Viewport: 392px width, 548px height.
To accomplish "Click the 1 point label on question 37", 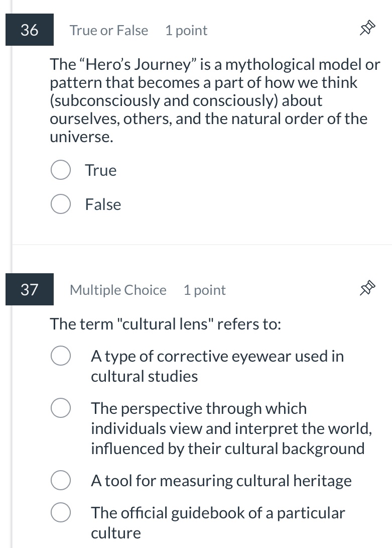I will (204, 289).
